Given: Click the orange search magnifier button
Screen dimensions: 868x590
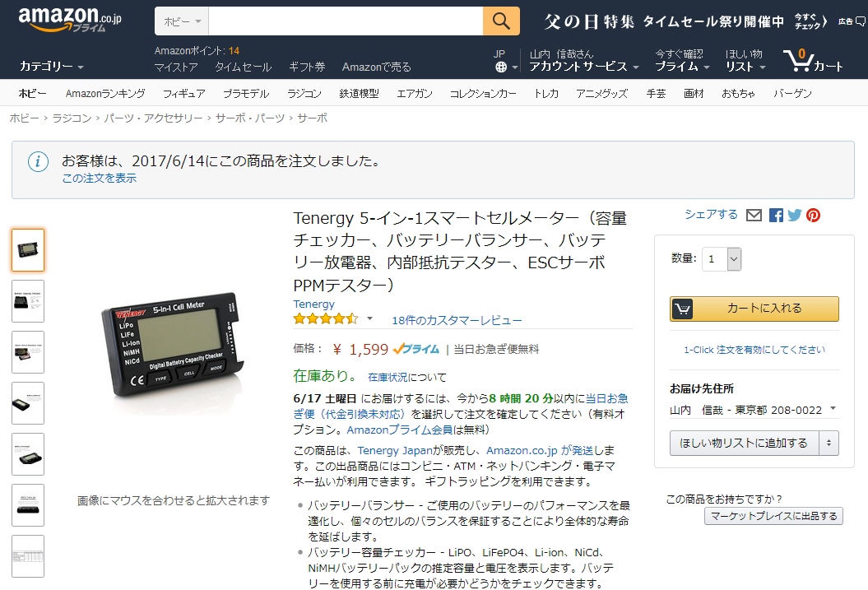Looking at the screenshot, I should (x=501, y=21).
